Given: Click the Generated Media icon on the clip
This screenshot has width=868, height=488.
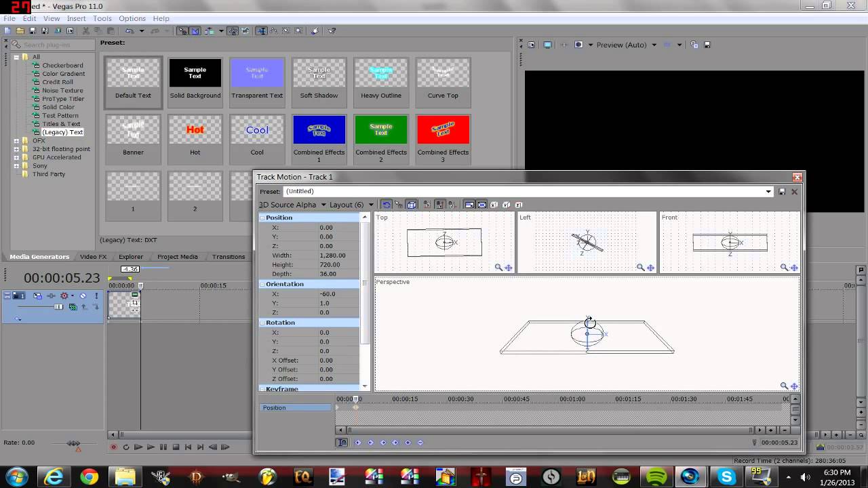Looking at the screenshot, I should click(135, 294).
